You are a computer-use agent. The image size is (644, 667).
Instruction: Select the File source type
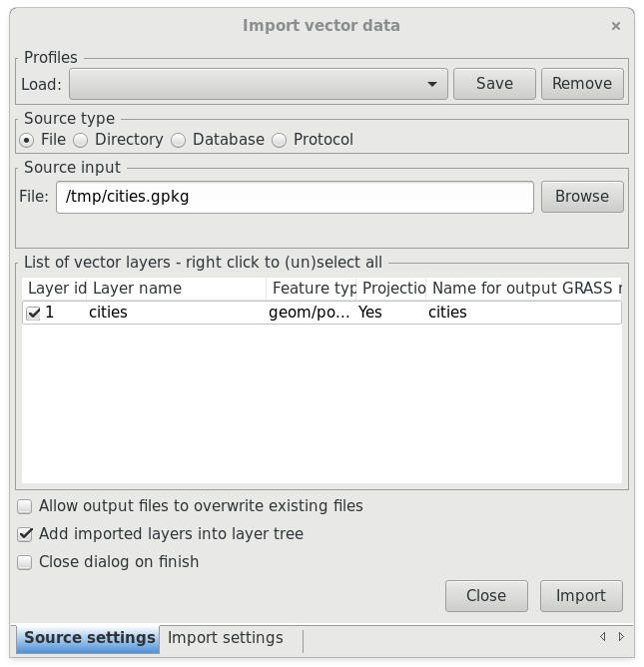click(27, 140)
